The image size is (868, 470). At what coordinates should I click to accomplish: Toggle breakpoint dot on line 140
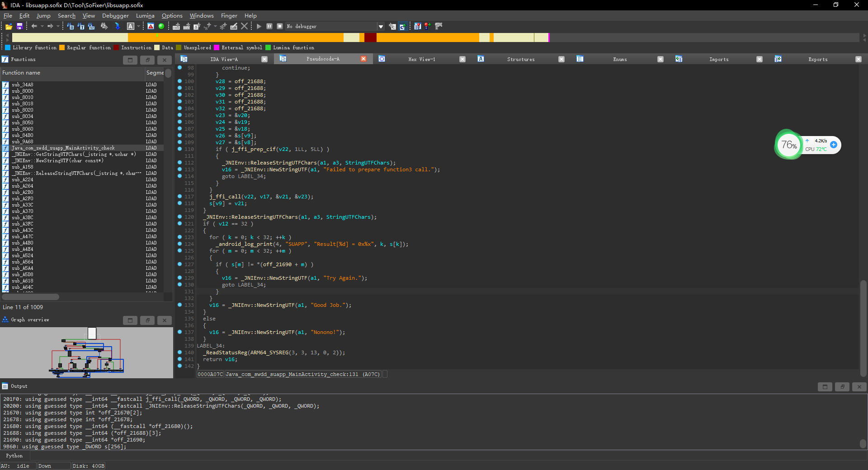tap(180, 352)
